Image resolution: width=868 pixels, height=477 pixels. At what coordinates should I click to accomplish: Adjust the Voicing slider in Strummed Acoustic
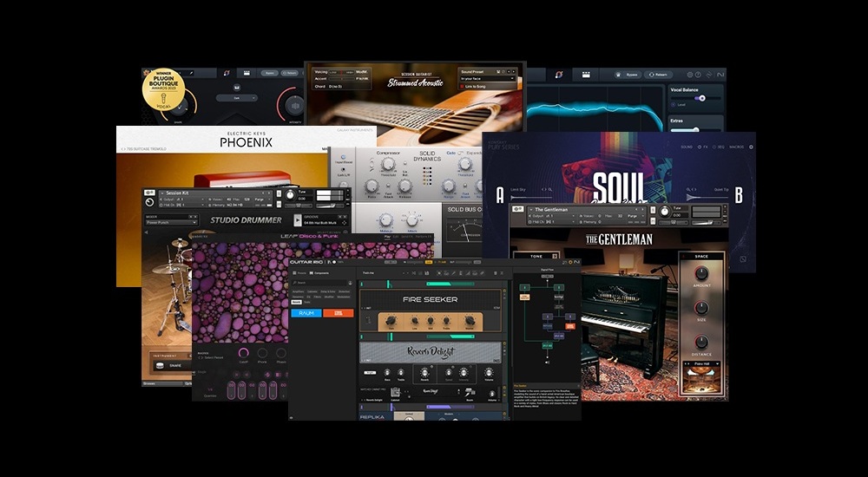click(x=341, y=72)
